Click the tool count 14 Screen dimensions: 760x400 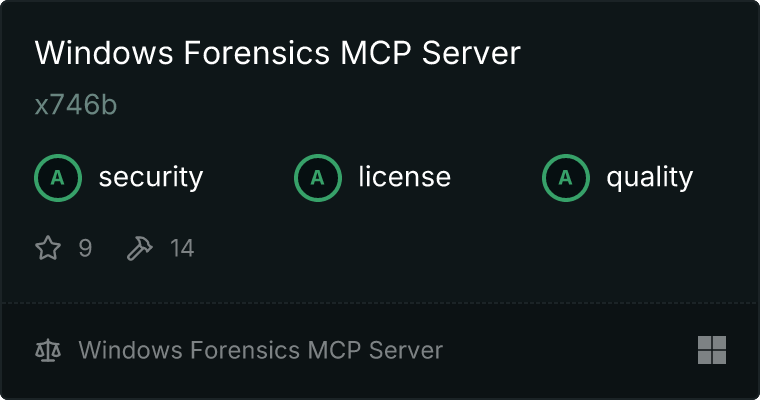(x=182, y=248)
